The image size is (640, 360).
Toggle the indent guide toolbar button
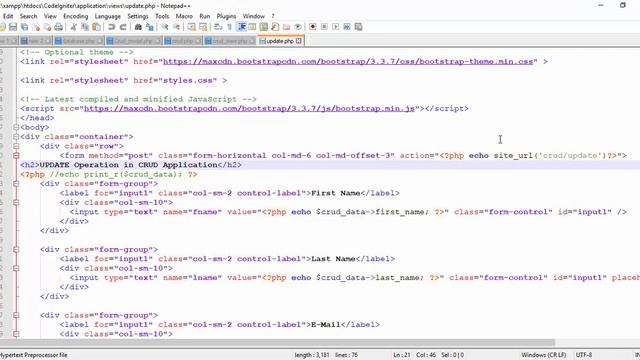click(x=241, y=27)
